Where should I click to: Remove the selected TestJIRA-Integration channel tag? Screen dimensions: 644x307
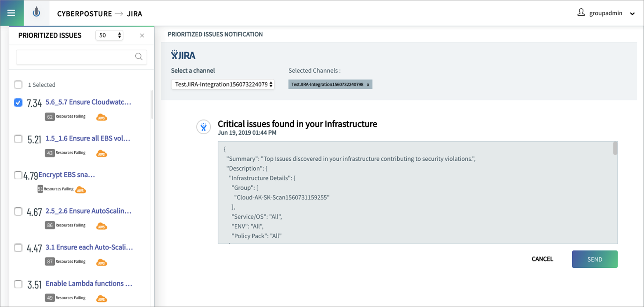click(x=368, y=85)
